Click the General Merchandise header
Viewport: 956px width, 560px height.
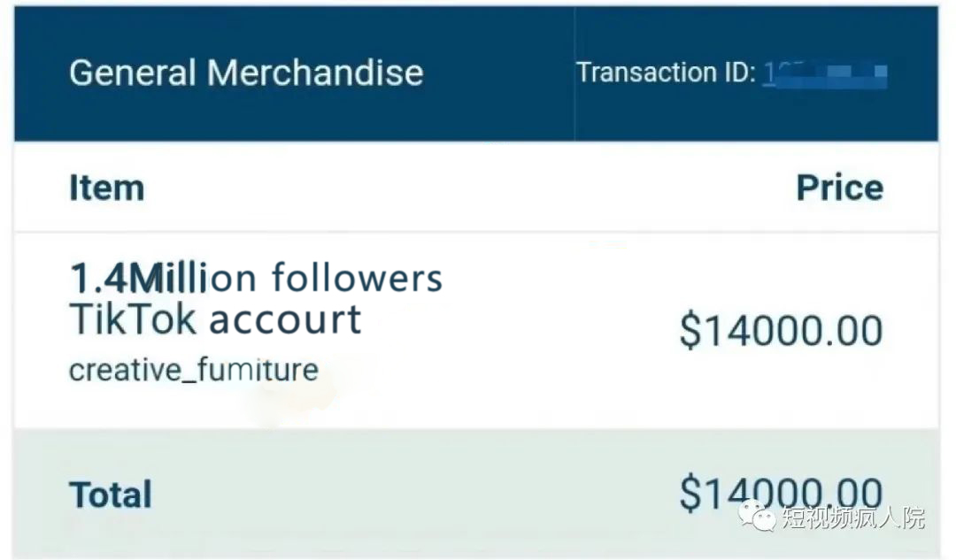tap(246, 73)
